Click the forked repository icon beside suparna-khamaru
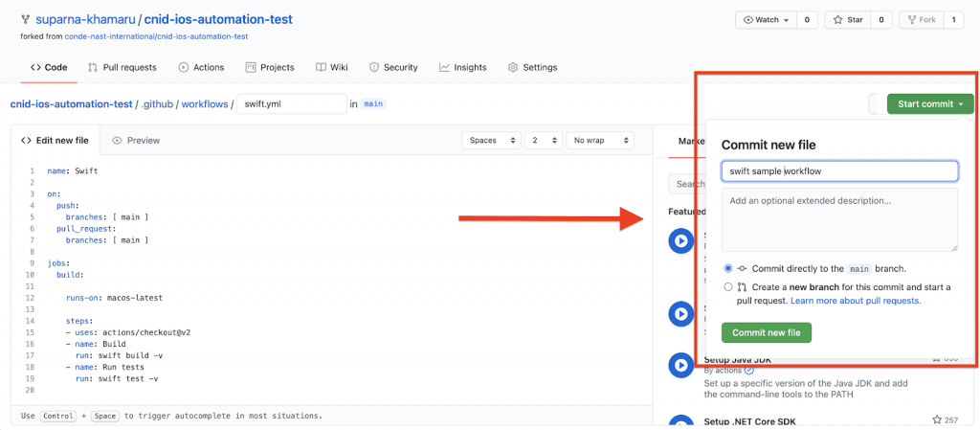 click(x=25, y=19)
